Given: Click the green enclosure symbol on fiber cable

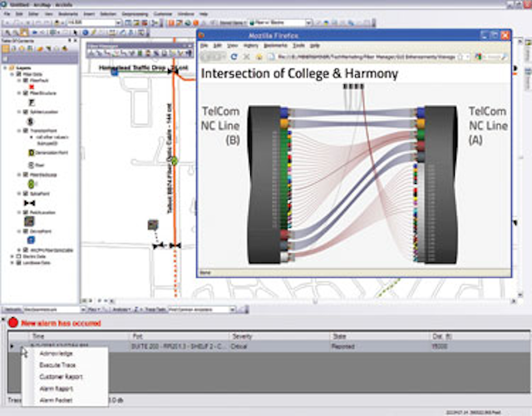Looking at the screenshot, I should point(175,161).
